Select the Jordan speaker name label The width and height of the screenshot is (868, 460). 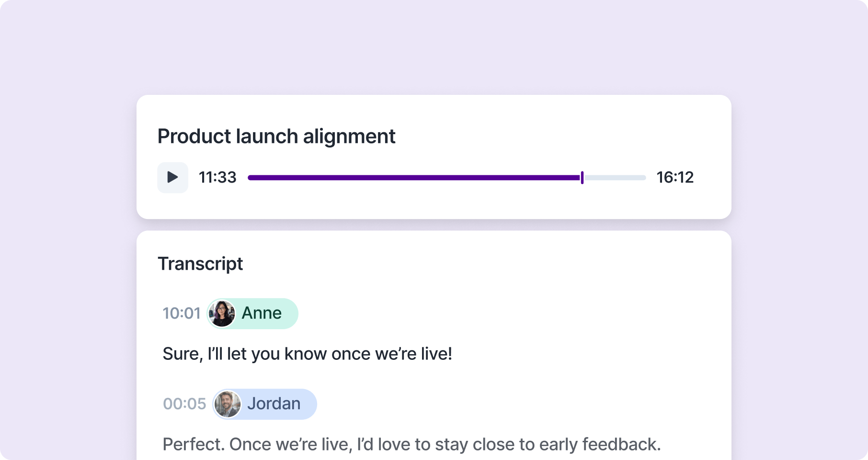274,403
